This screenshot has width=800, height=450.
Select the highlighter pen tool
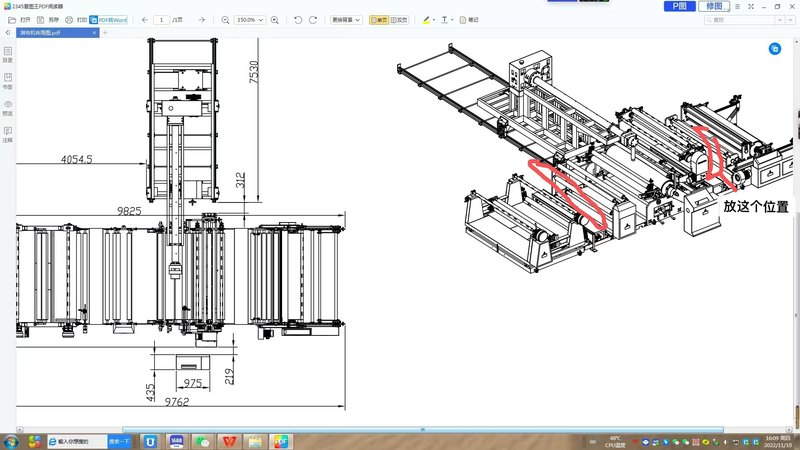click(x=426, y=20)
